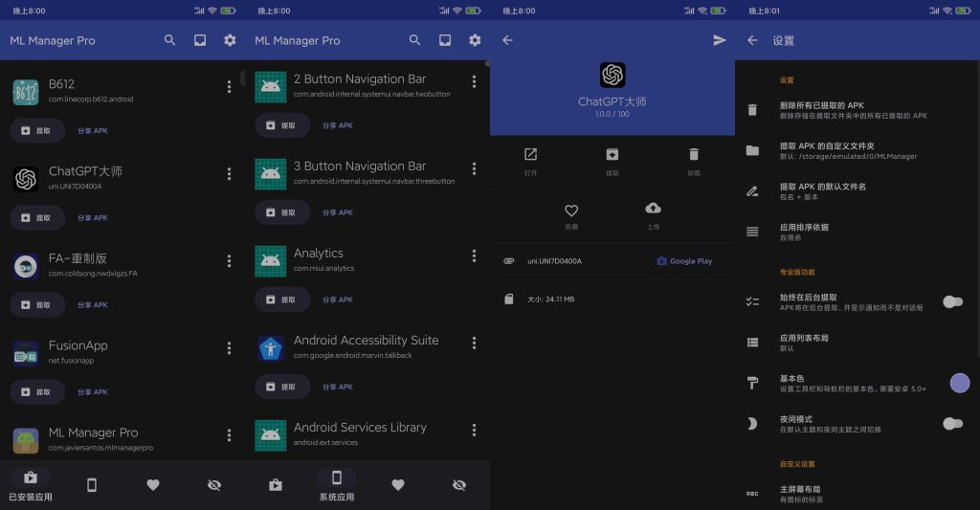The height and width of the screenshot is (510, 980).
Task: Tap 大小: 24.11 MB row on detail screen
Action: [612, 299]
